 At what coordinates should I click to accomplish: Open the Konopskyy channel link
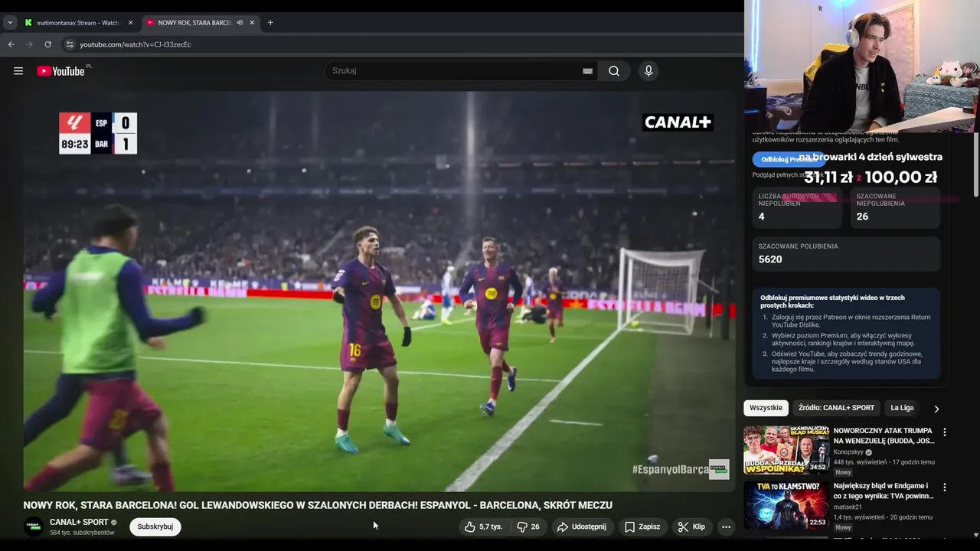coord(848,452)
